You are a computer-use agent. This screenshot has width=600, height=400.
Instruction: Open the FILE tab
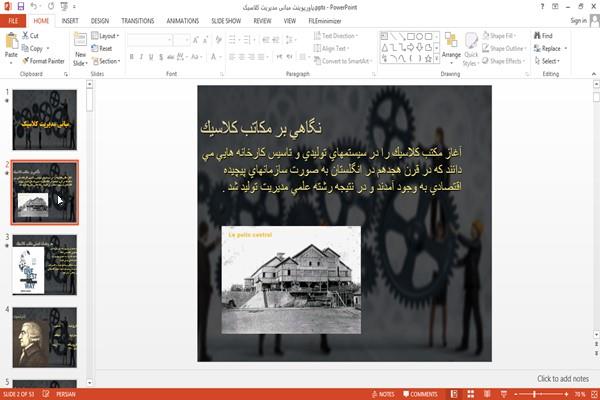(13, 21)
